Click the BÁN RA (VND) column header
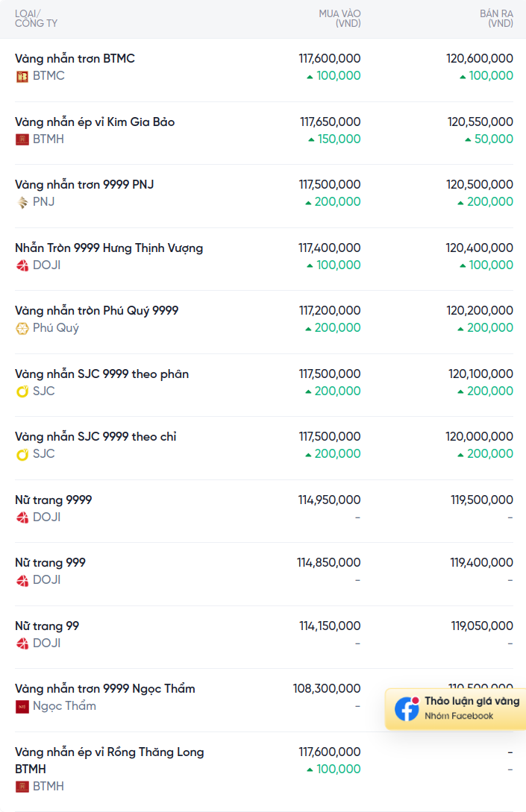Image resolution: width=526 pixels, height=812 pixels. pyautogui.click(x=496, y=19)
